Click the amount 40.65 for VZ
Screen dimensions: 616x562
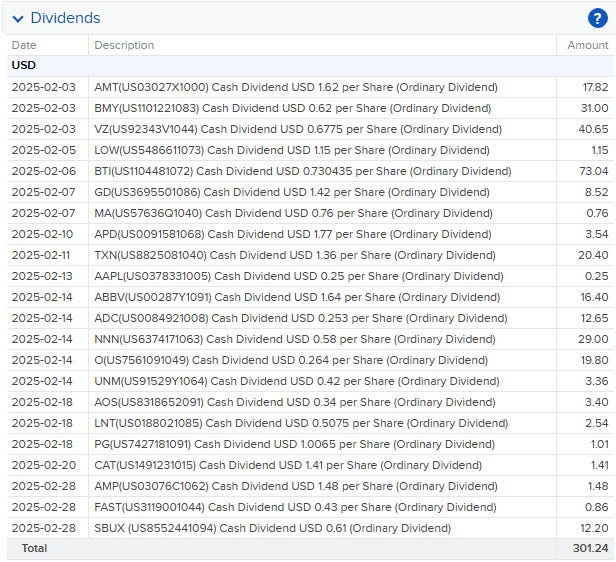594,129
